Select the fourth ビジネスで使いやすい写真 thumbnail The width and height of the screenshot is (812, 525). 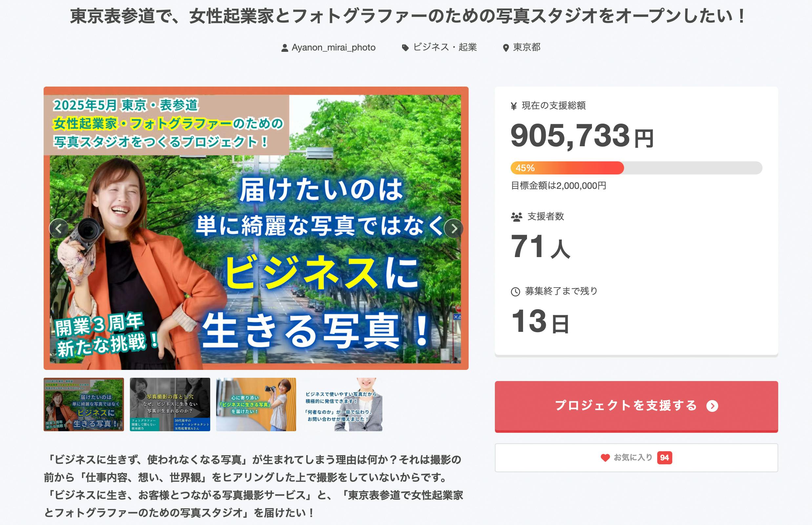click(342, 404)
